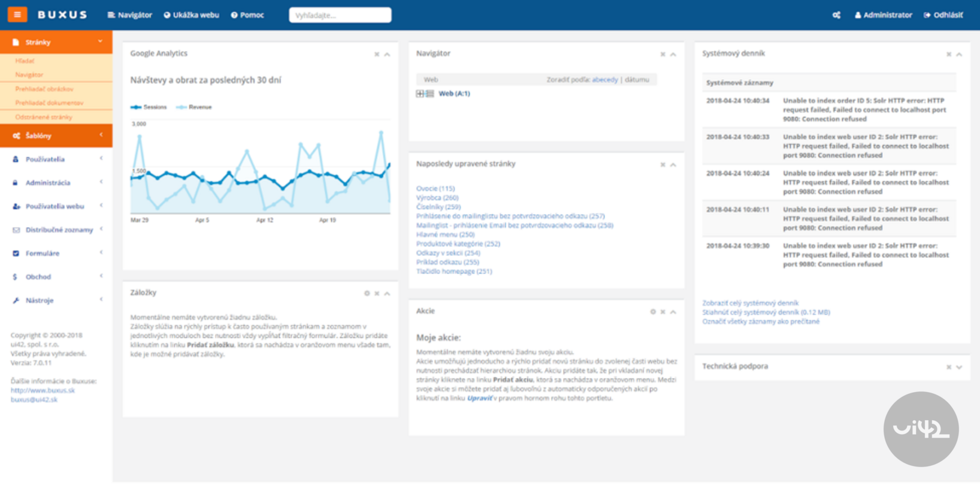Click the tree icon beside Web (A:1)
Screen dimensions: 980x488
(425, 94)
